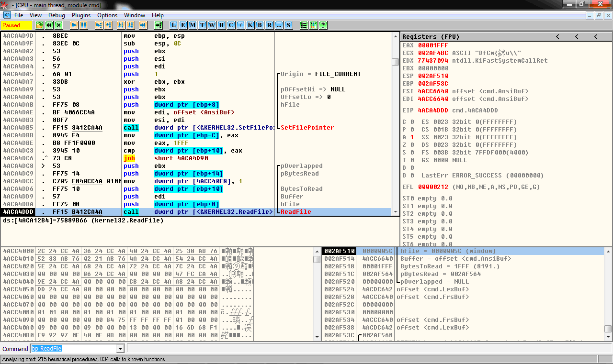This screenshot has height=364, width=613.
Task: Step into the next instruction
Action: [99, 25]
